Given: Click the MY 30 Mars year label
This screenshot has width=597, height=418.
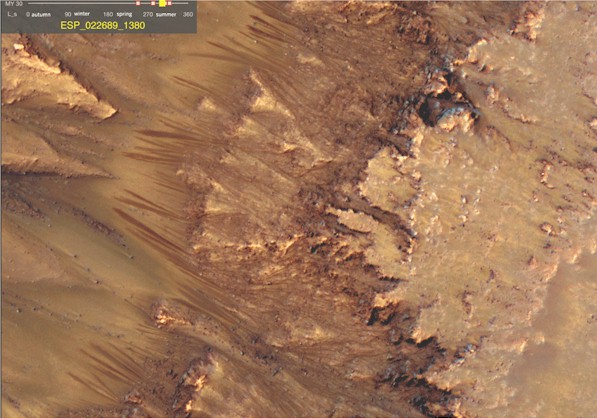Looking at the screenshot, I should (14, 3).
